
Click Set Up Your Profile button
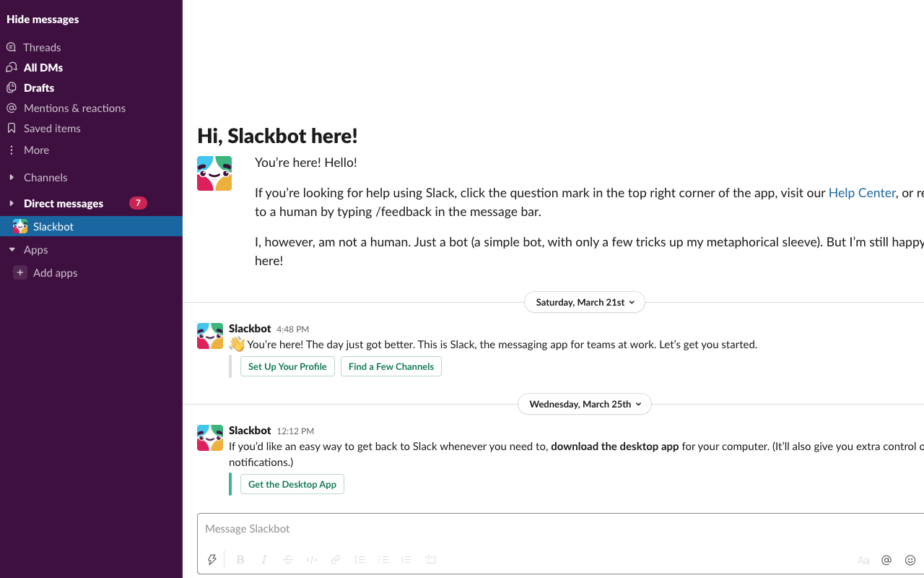(287, 366)
